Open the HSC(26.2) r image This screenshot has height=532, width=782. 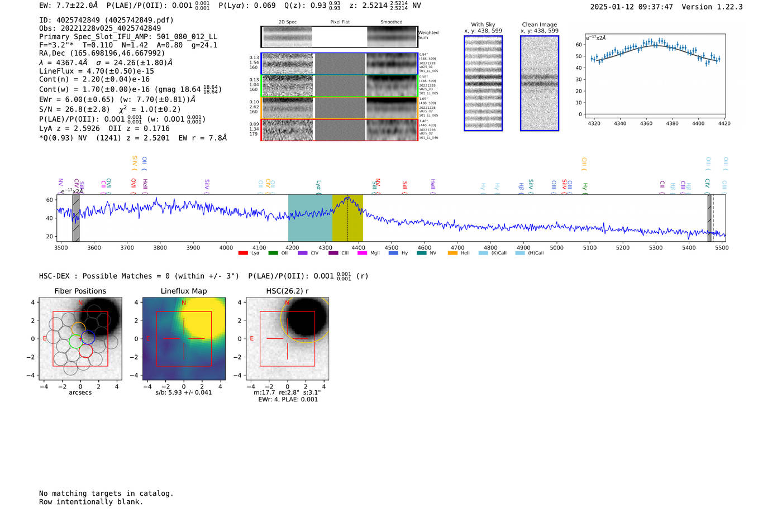click(x=287, y=339)
